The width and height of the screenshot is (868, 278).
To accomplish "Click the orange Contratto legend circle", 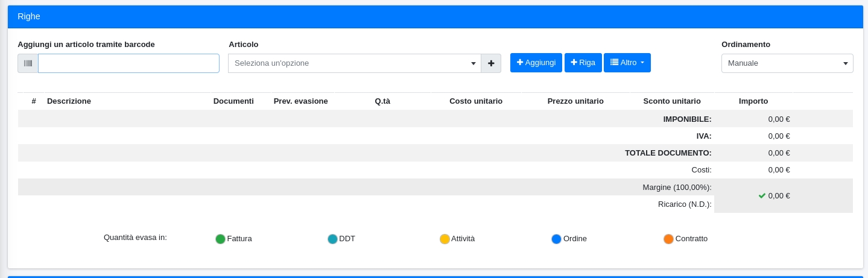I will pyautogui.click(x=668, y=239).
